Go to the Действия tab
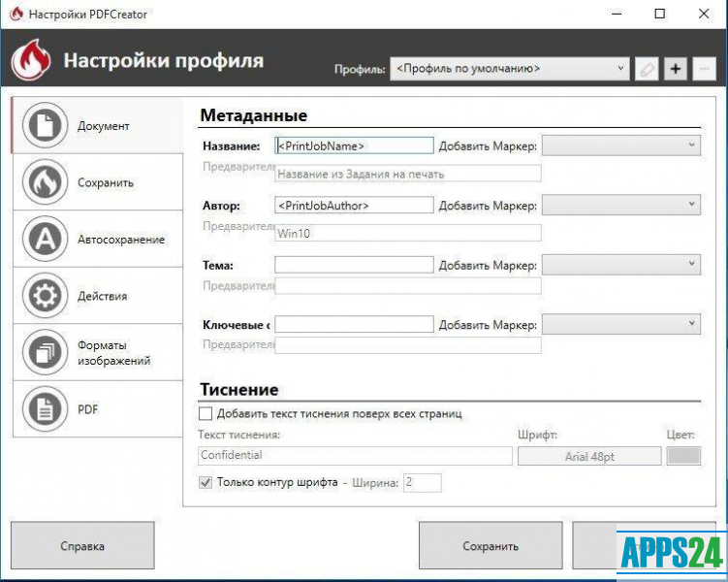Image resolution: width=728 pixels, height=582 pixels. (98, 296)
